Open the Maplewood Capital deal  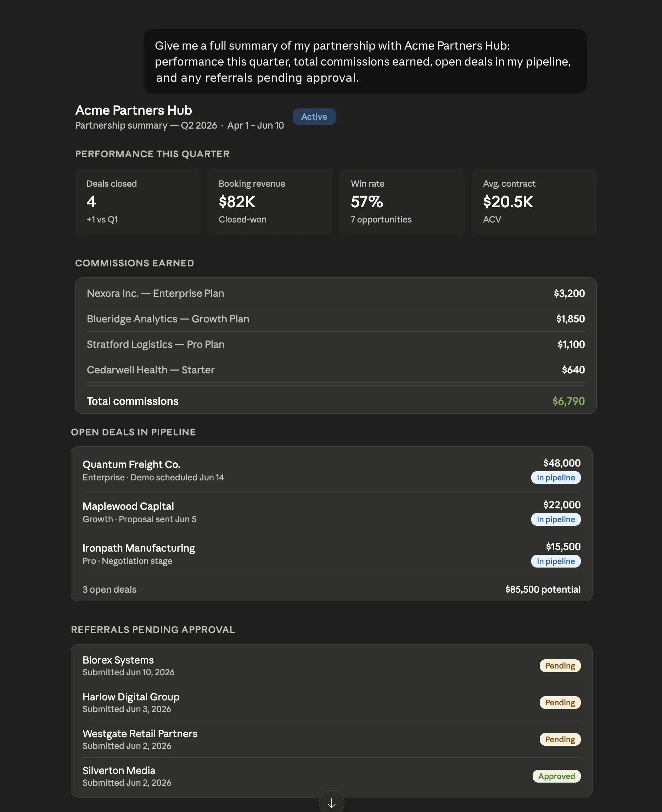pos(331,512)
